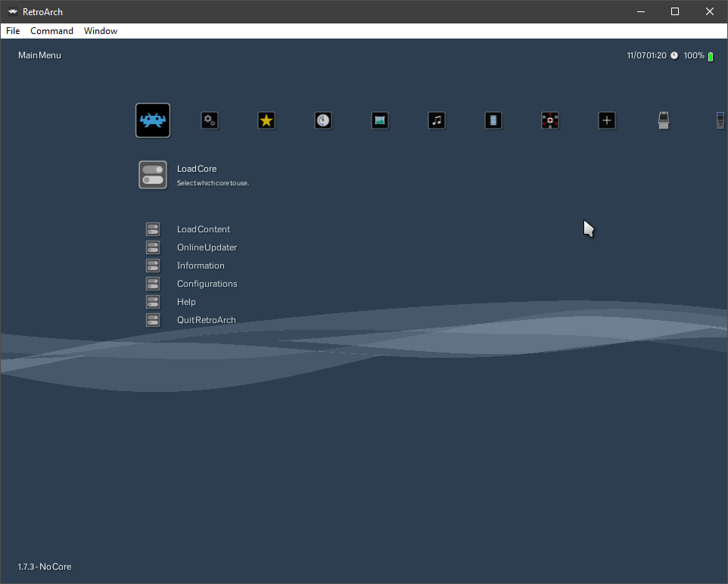Screen dimensions: 728x584
Task: Click the icon beside Online Updater
Action: coord(153,247)
